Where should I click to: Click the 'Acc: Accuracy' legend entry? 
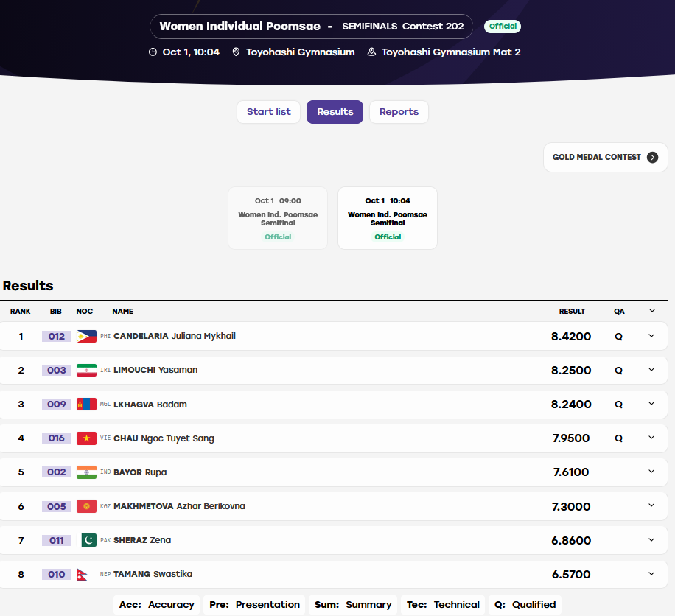coord(157,605)
